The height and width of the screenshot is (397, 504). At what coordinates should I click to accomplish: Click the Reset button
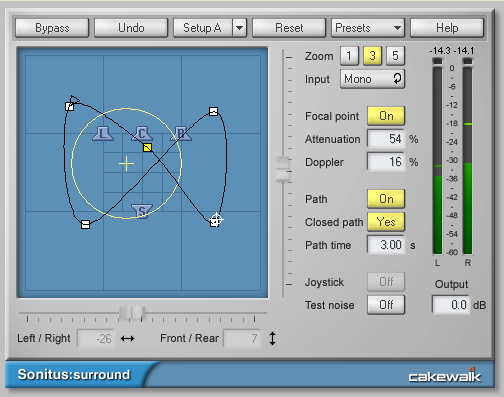(289, 28)
